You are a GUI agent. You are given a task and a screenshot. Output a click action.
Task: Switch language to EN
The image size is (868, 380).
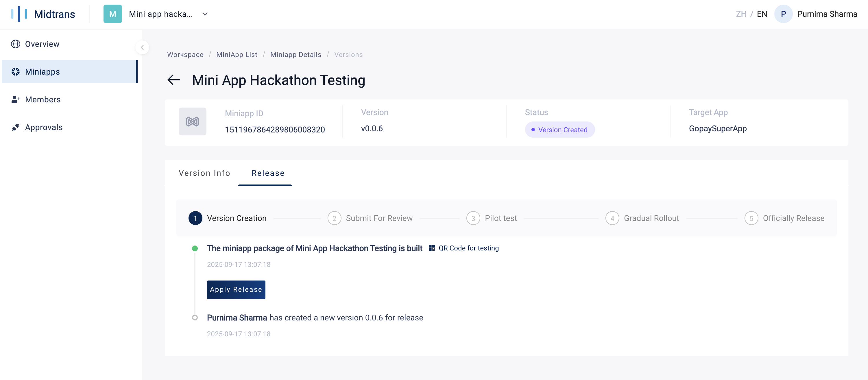tap(762, 14)
